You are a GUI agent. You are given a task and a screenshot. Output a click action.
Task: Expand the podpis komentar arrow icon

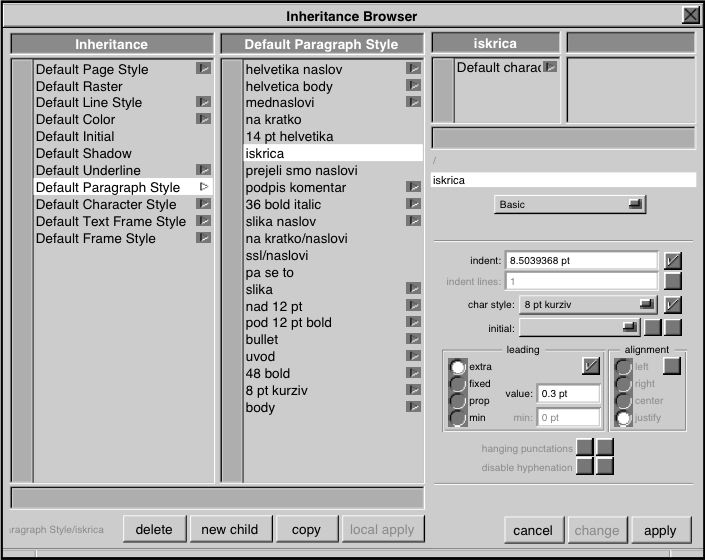click(413, 187)
